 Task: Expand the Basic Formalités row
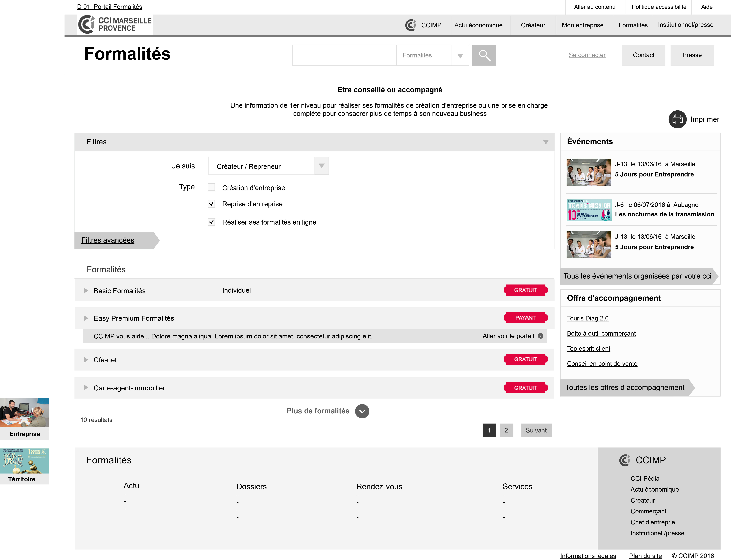click(86, 291)
